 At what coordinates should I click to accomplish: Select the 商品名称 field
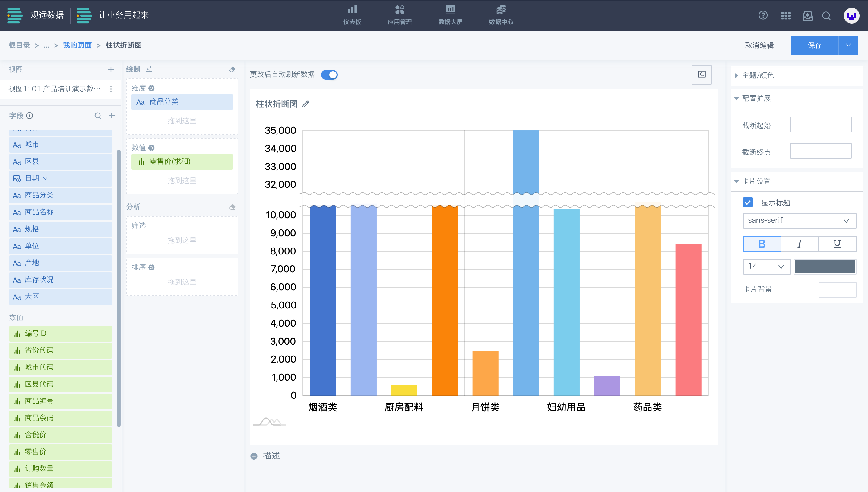[60, 212]
